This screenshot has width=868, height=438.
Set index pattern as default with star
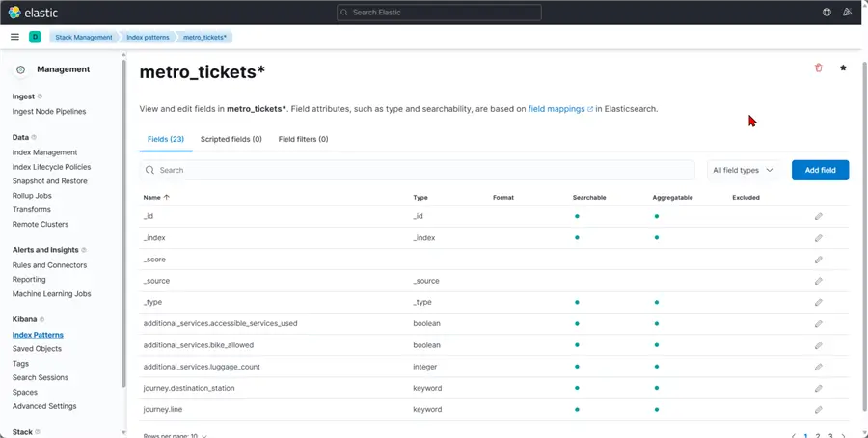point(843,68)
